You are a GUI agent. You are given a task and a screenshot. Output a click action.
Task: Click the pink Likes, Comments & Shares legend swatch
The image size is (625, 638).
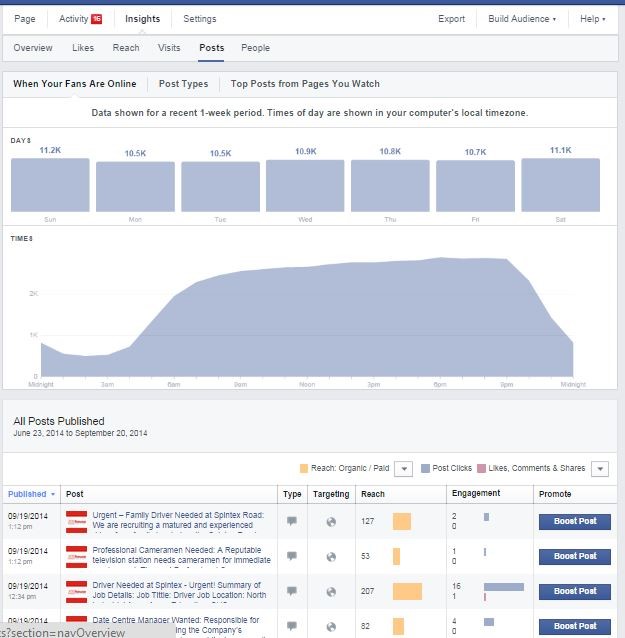click(x=481, y=468)
